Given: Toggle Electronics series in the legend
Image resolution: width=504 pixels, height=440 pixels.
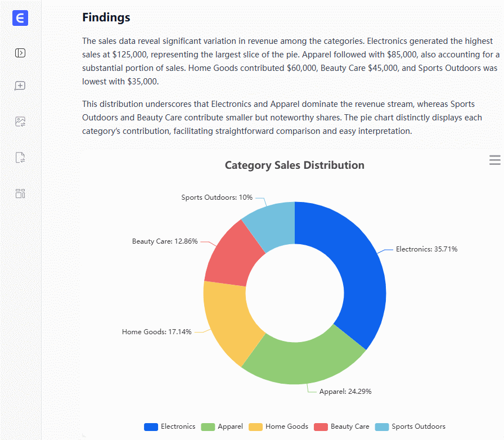Looking at the screenshot, I should pyautogui.click(x=170, y=426).
